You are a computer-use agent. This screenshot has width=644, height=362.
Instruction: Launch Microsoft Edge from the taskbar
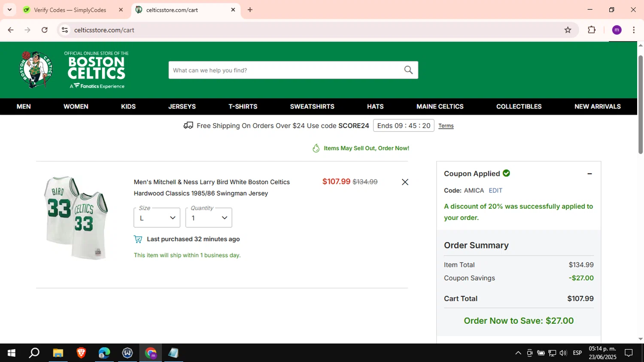[x=104, y=353]
